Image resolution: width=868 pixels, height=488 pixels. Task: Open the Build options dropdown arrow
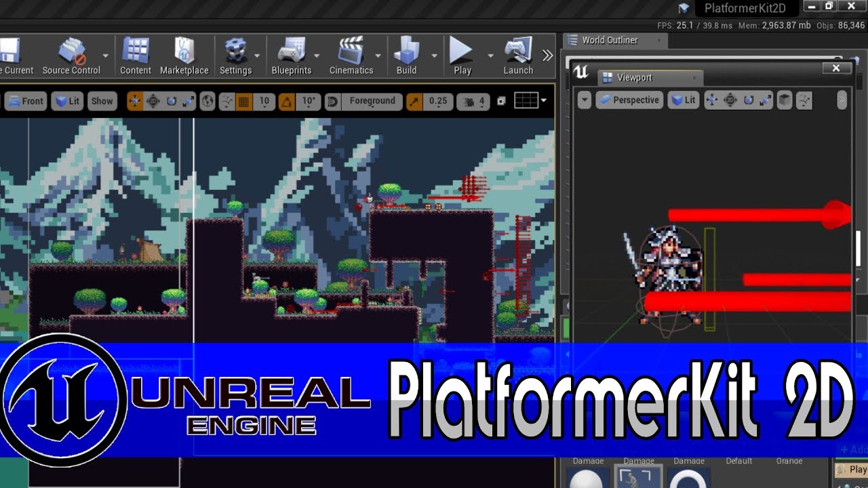tap(434, 56)
